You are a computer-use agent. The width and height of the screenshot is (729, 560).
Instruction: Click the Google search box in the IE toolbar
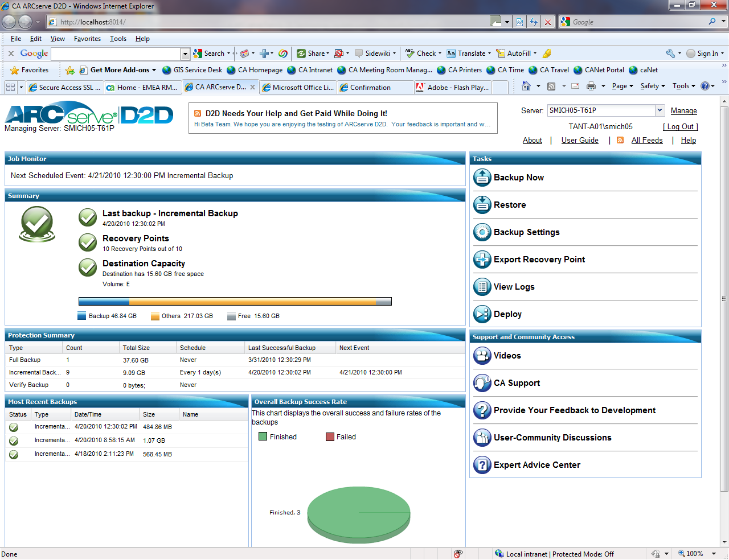click(x=116, y=53)
